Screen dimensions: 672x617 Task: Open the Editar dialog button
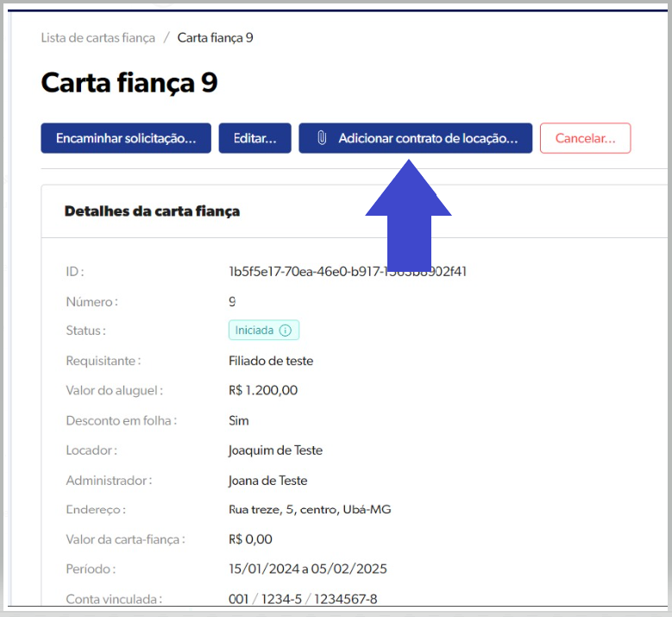coord(254,138)
